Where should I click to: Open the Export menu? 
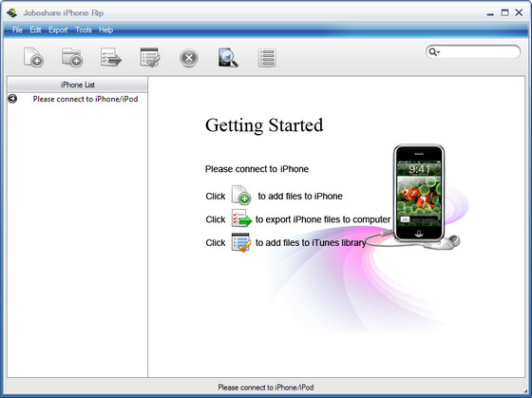pos(58,29)
